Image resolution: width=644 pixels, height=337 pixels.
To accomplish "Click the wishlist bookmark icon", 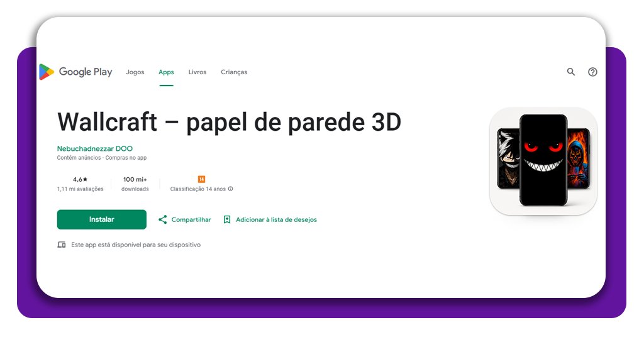I will coord(226,219).
